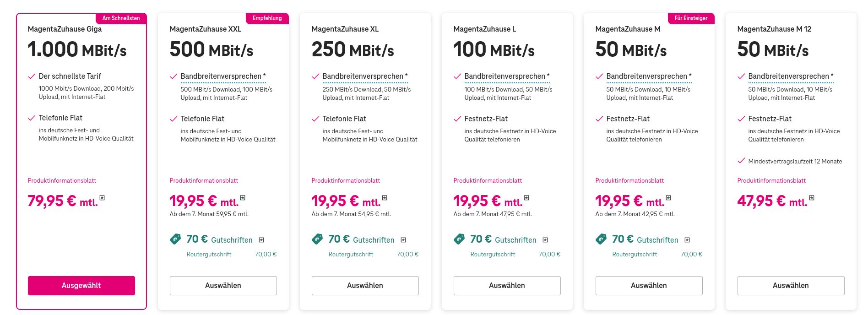Open Produktinformationsblatt in XL card
Image resolution: width=868 pixels, height=315 pixels.
(x=345, y=180)
